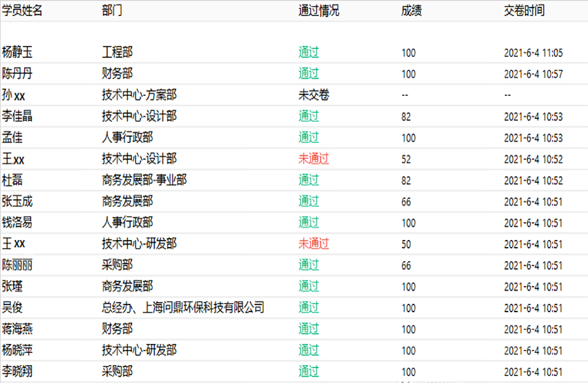588x383 pixels.
Task: Select 杜磊's department 商务发展部-事业部
Action: pyautogui.click(x=144, y=180)
